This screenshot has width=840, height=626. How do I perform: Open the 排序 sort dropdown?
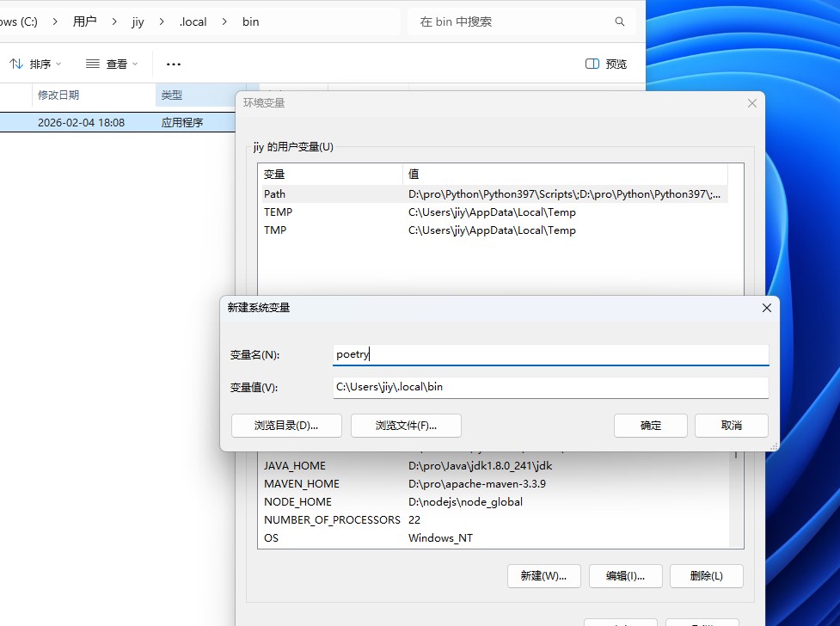(35, 64)
